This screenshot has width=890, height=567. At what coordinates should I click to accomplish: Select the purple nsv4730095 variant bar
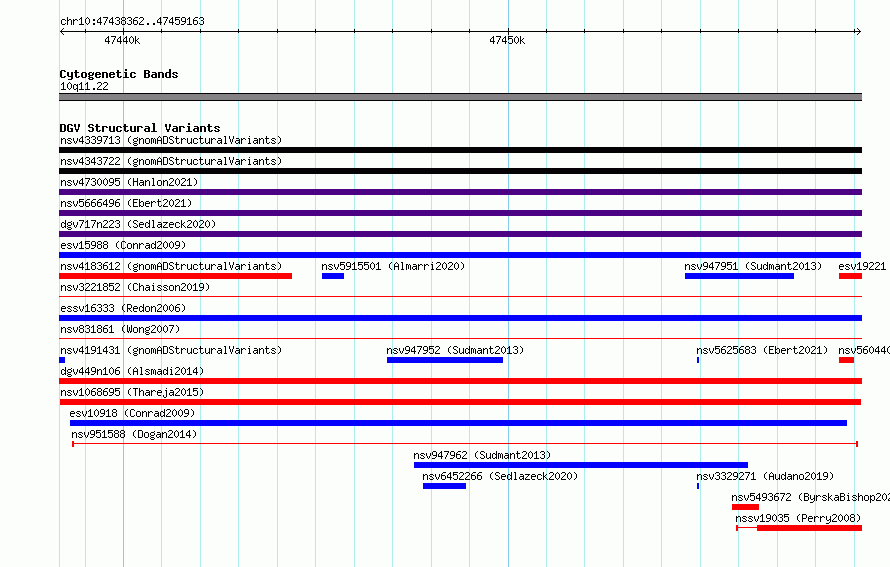(460, 192)
